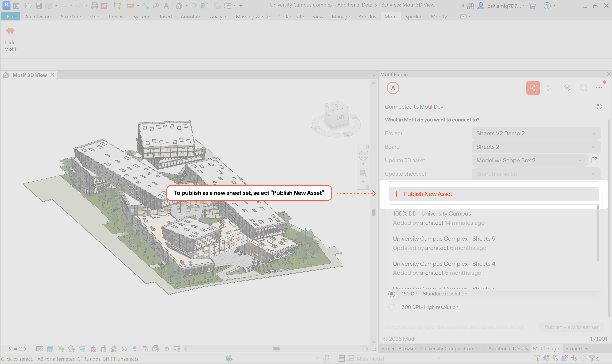Image resolution: width=612 pixels, height=364 pixels.
Task: Open the File menu button
Action: point(11,16)
